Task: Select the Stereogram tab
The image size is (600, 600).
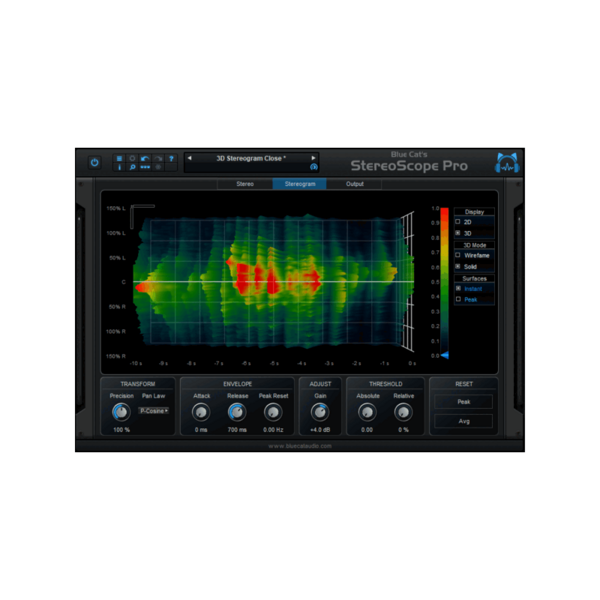Action: pyautogui.click(x=300, y=184)
